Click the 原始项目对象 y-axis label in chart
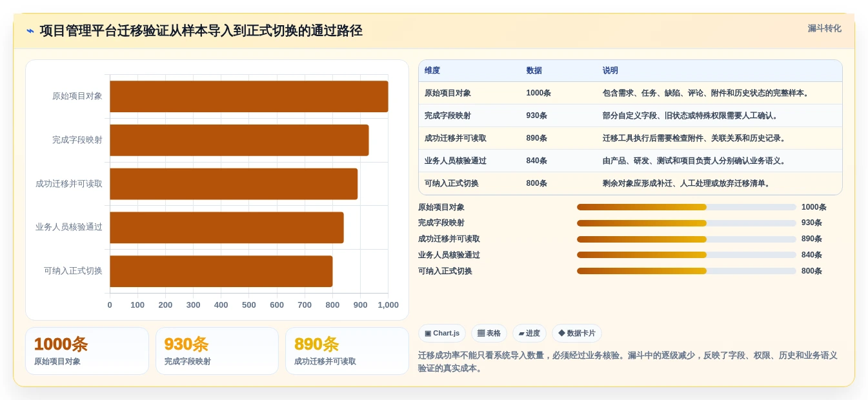The height and width of the screenshot is (400, 868). click(77, 96)
